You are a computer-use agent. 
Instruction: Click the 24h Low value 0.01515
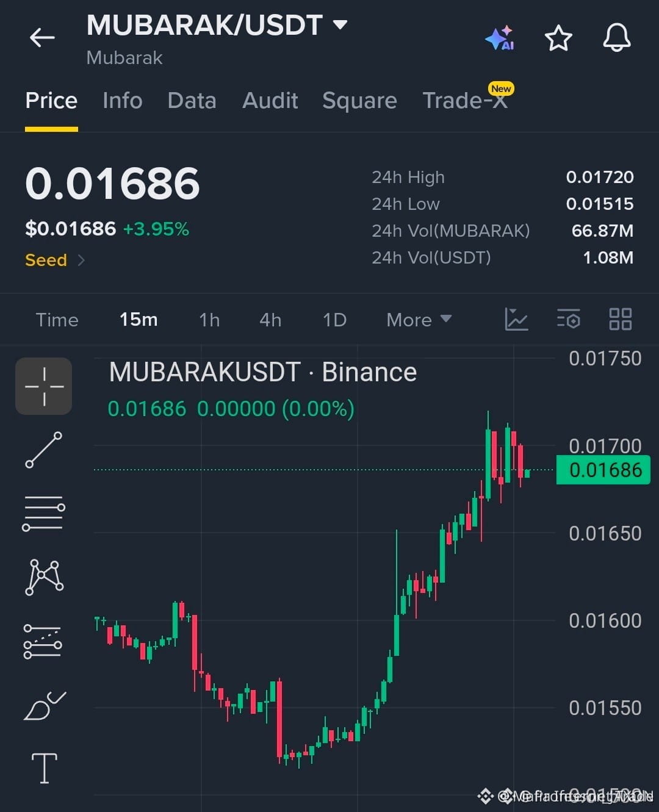[600, 204]
